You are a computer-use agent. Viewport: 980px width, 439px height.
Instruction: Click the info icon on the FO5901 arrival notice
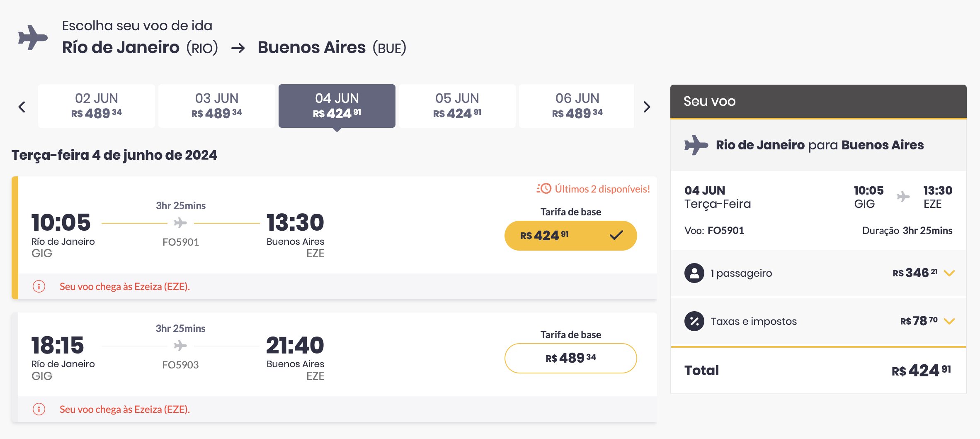click(39, 286)
